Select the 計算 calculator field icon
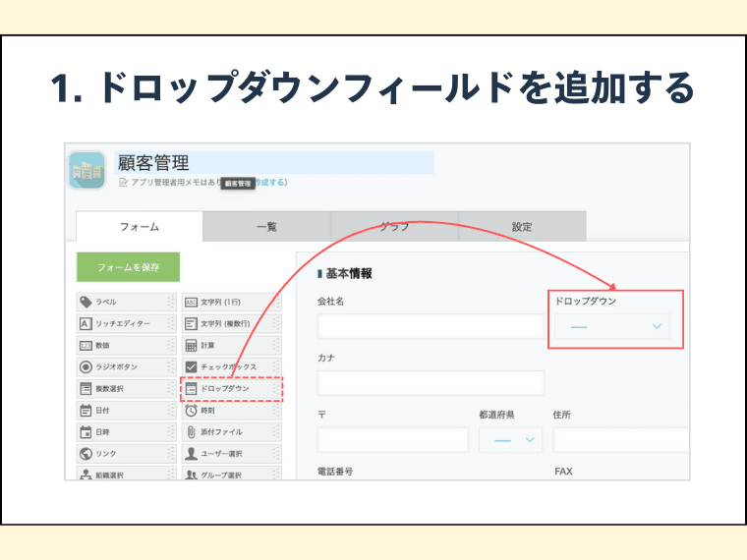 coord(191,345)
